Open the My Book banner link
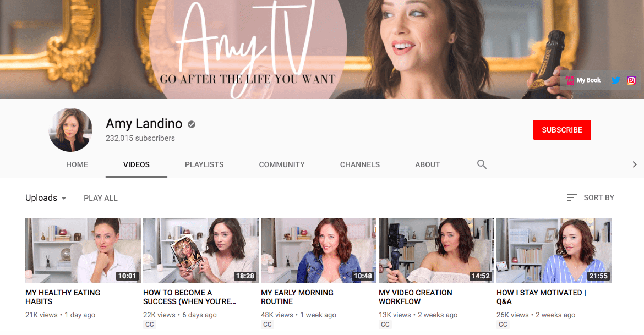 pyautogui.click(x=583, y=80)
